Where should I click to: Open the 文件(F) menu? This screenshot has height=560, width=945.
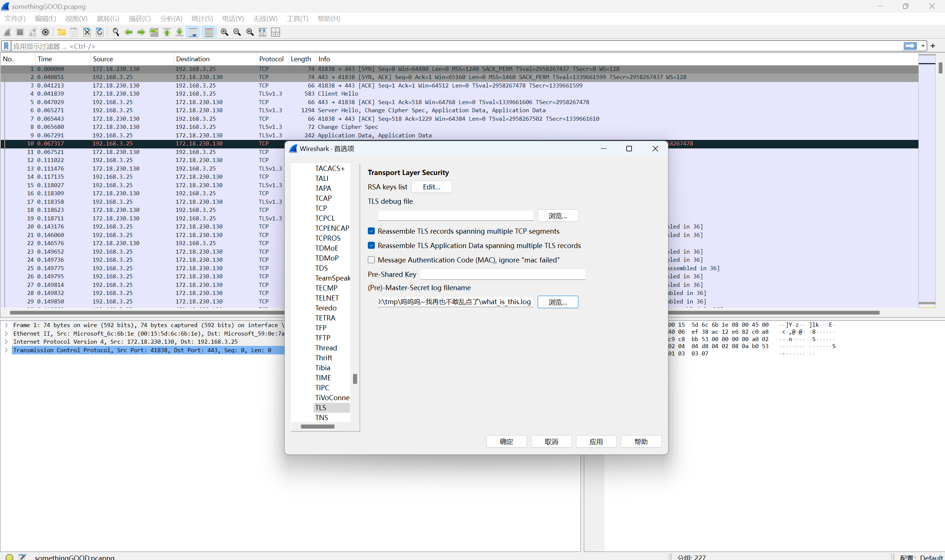(x=15, y=18)
